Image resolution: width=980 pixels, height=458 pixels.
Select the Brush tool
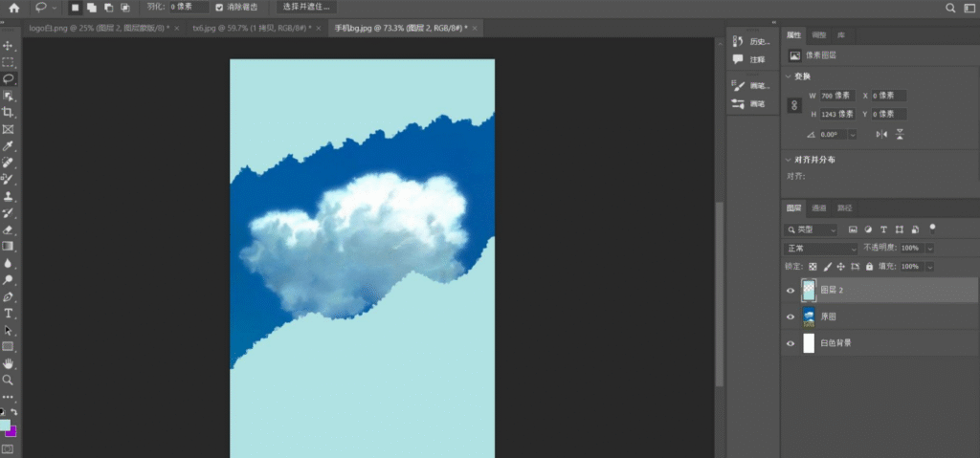click(8, 180)
